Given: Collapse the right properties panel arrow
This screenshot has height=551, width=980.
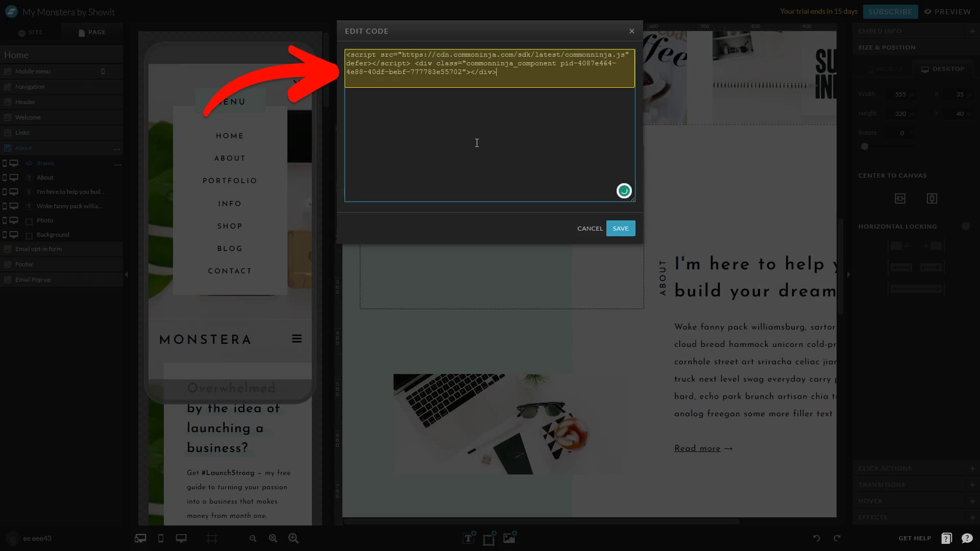Looking at the screenshot, I should [848, 274].
